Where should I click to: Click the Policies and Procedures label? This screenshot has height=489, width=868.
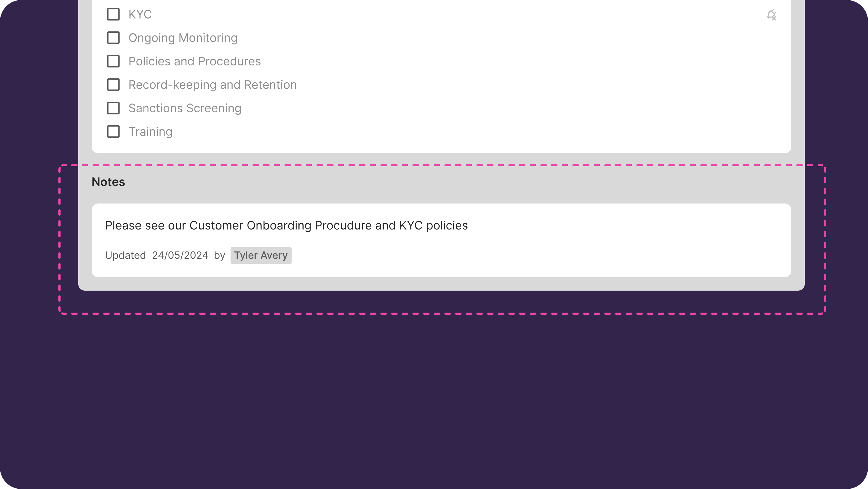[x=194, y=61]
